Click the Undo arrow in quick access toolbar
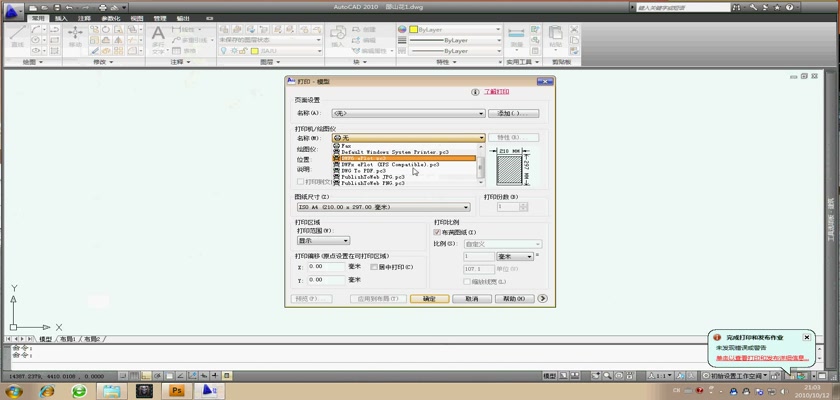This screenshot has width=840, height=400. coord(69,8)
